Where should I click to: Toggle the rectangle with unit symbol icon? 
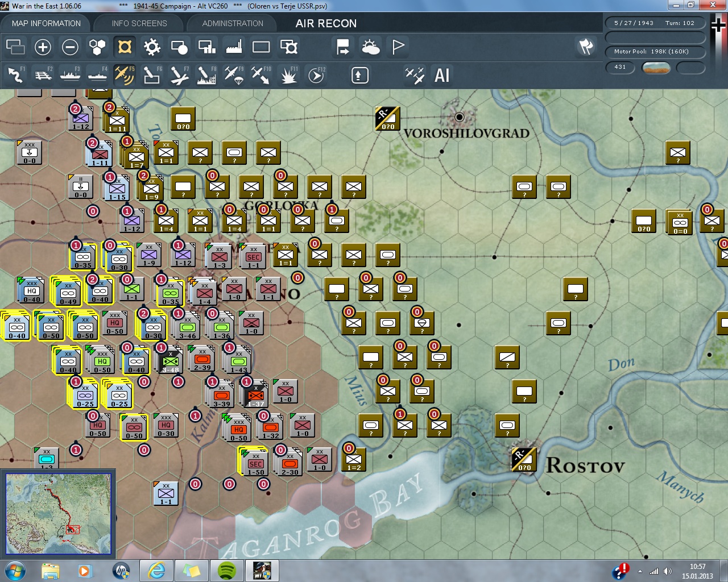click(288, 47)
